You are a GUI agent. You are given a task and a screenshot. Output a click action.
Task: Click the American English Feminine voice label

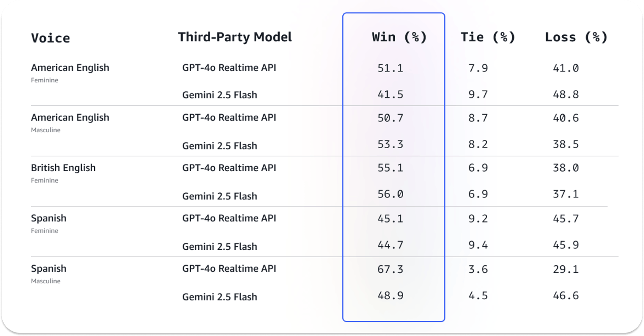point(70,68)
